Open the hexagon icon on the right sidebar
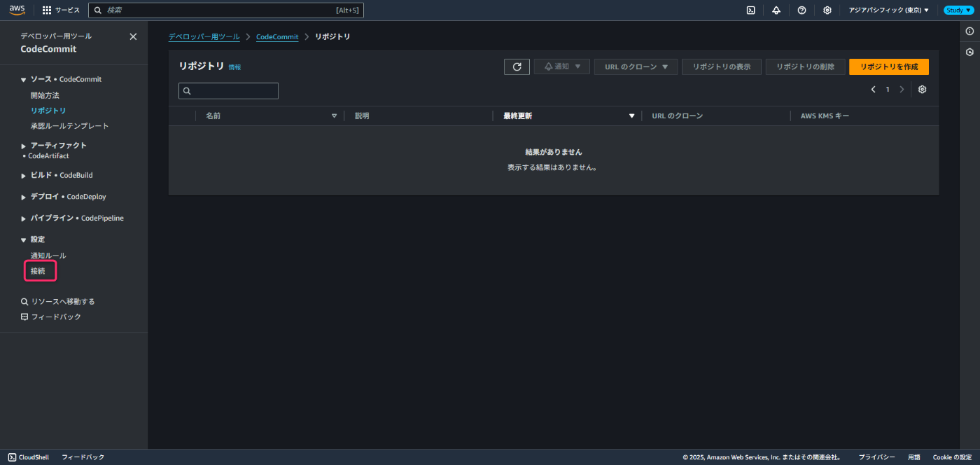Viewport: 980px width, 465px height. point(969,53)
